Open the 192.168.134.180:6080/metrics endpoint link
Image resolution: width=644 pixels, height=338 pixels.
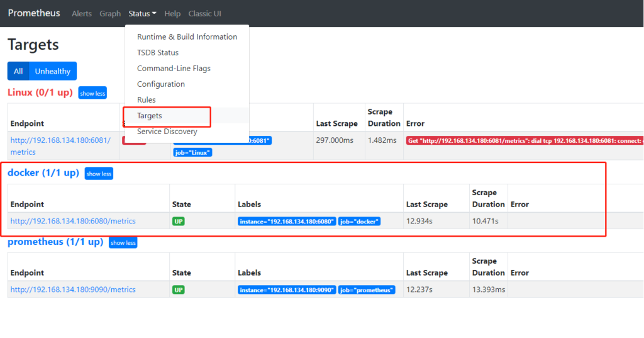click(73, 221)
